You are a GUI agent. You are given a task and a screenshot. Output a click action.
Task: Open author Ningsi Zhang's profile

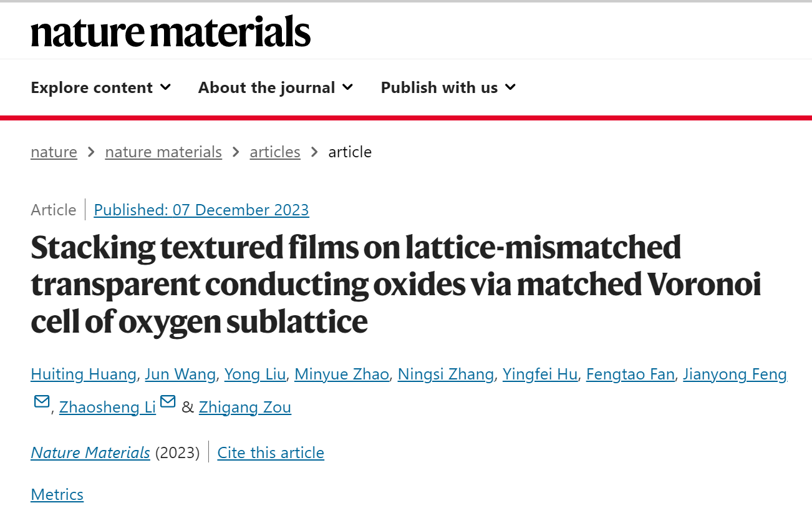pos(446,374)
